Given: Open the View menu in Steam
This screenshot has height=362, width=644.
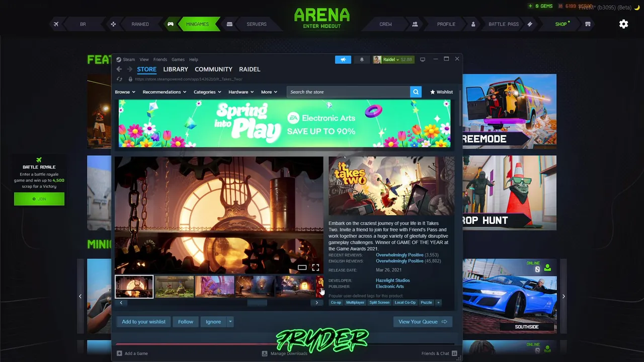Looking at the screenshot, I should coord(144,59).
